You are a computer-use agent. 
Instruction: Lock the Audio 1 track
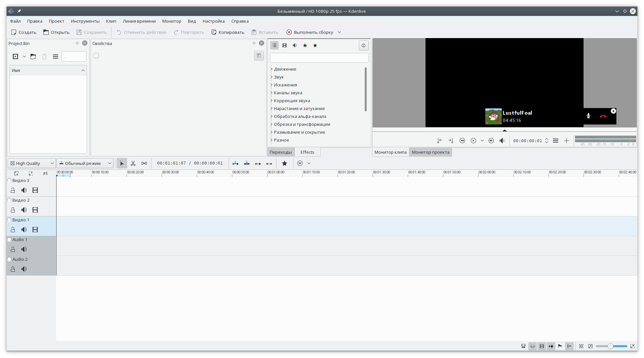[13, 249]
